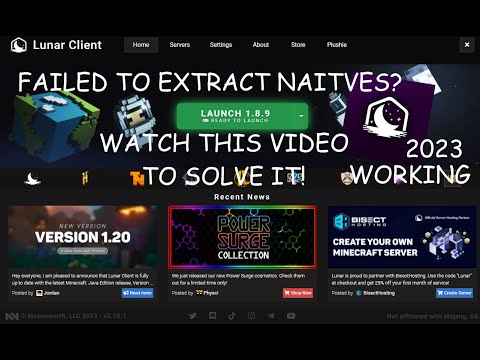Select the Lunar moon server icon
480x360 pixels.
tap(33, 179)
